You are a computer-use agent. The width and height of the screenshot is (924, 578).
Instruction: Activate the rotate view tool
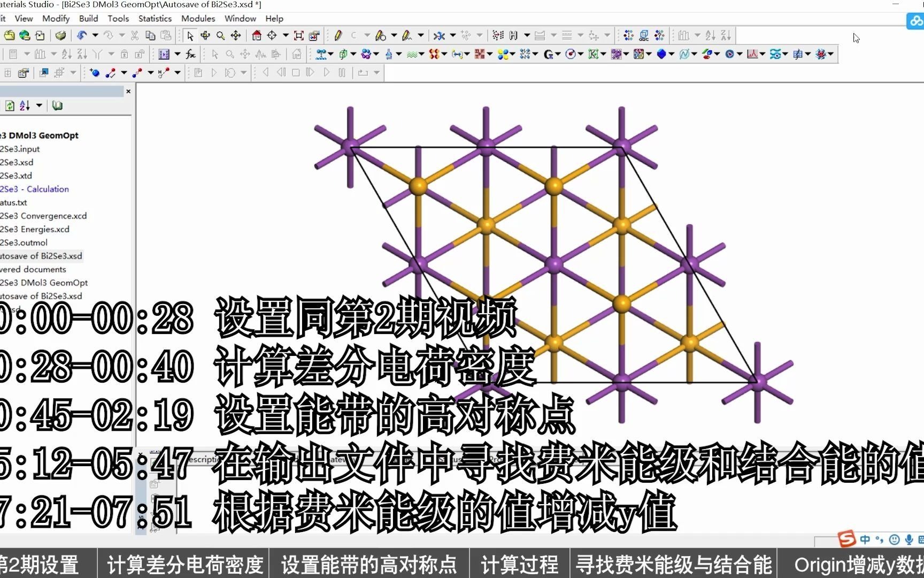pos(205,35)
